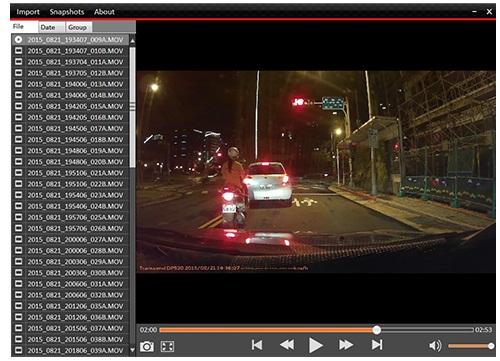Click the film icon beside 2015_0821_195106_021A.MOV
Screen dimensions: 500x361
point(18,173)
